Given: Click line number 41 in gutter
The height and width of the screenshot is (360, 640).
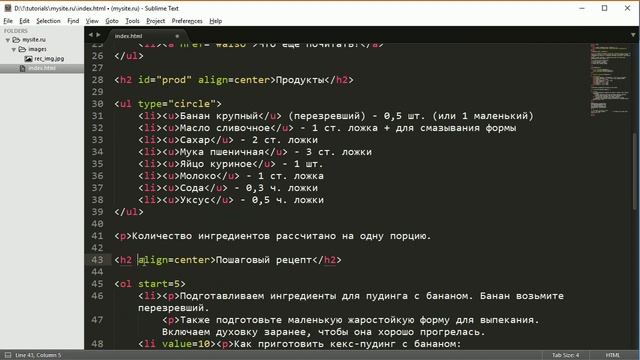Looking at the screenshot, I should [98, 236].
